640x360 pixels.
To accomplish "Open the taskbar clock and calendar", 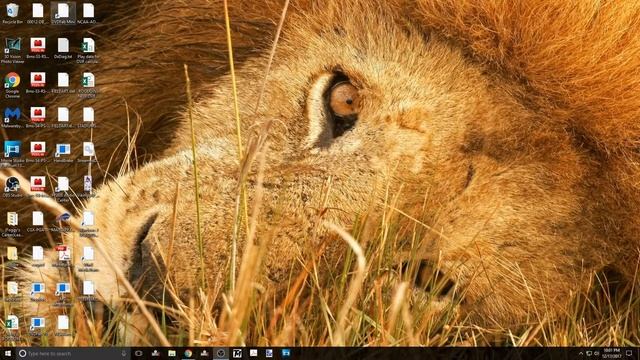I will pos(611,353).
